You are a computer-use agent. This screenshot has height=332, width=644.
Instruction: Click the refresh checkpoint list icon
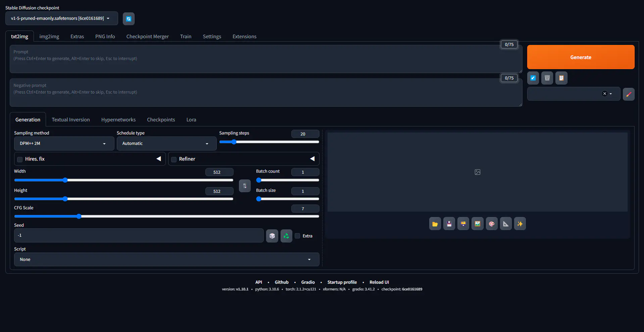pos(129,19)
